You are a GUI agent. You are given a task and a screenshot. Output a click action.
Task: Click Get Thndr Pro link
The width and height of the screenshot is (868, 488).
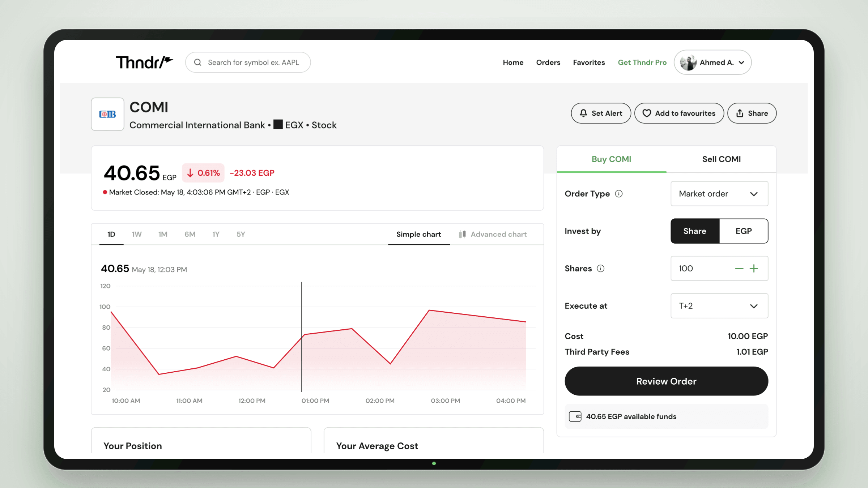pos(642,62)
